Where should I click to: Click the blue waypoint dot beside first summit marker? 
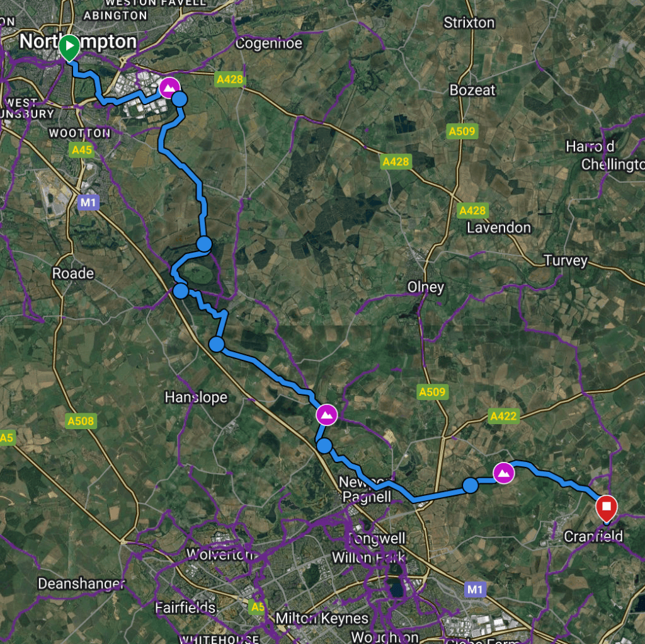point(180,99)
